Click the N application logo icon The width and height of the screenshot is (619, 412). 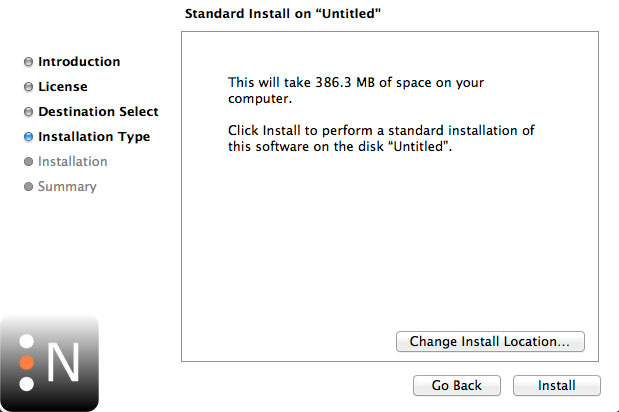49,363
